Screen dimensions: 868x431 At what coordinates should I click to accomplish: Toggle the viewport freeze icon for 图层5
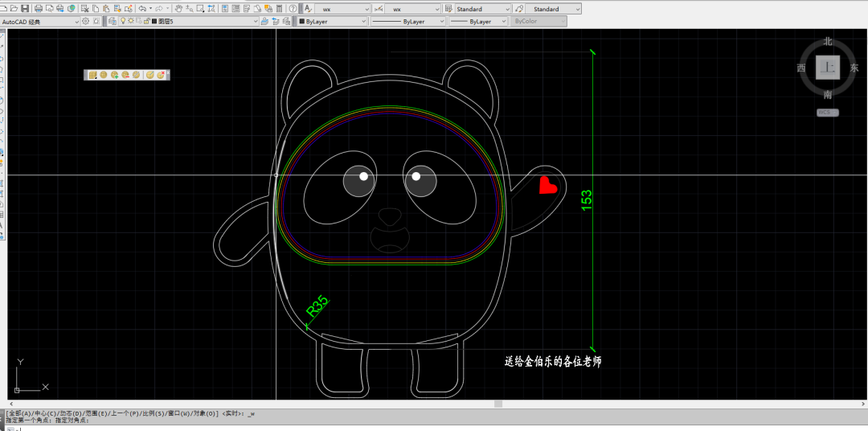[139, 21]
